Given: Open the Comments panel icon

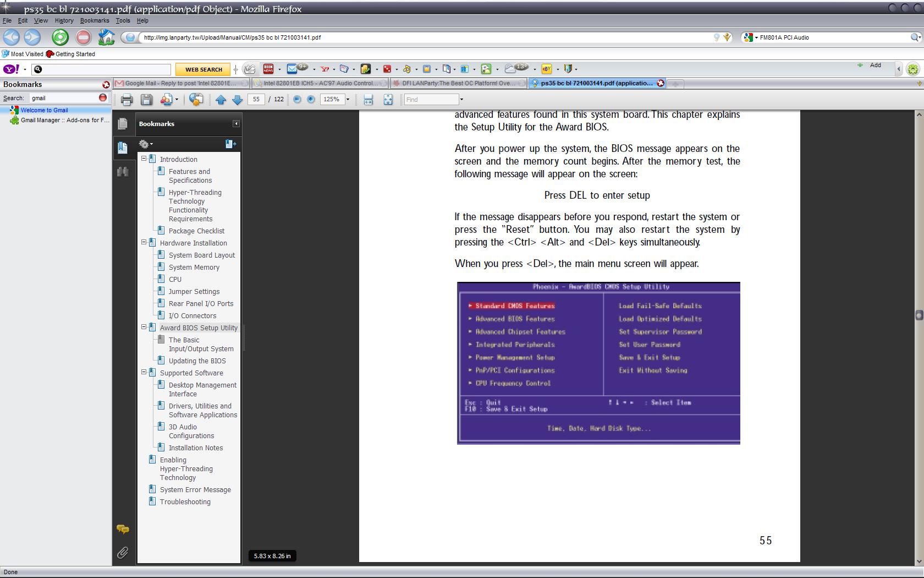Looking at the screenshot, I should click(123, 530).
